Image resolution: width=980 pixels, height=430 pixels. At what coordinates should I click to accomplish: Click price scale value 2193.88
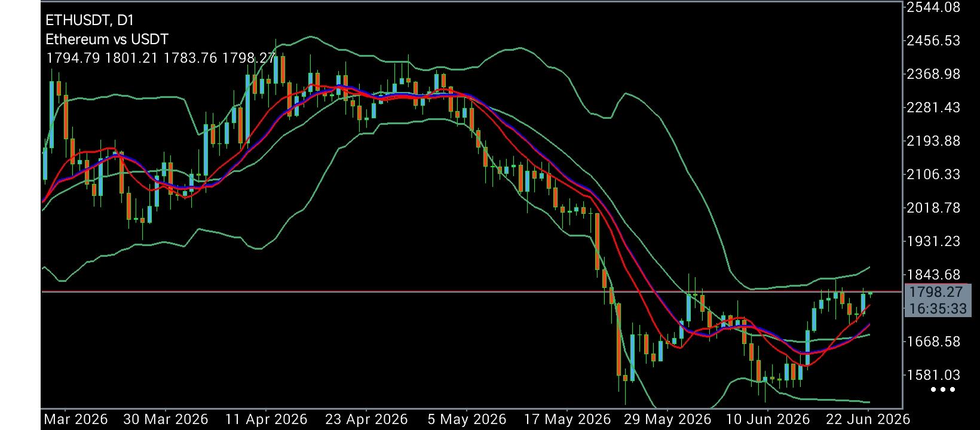[x=933, y=141]
